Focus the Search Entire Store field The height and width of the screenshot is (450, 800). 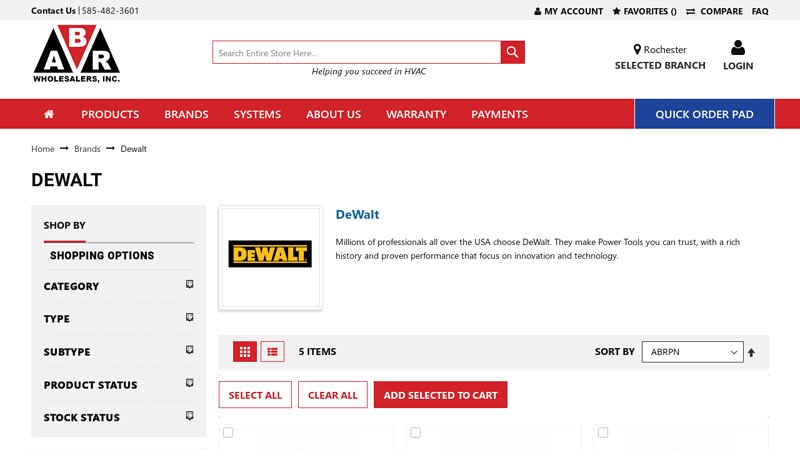pyautogui.click(x=357, y=53)
